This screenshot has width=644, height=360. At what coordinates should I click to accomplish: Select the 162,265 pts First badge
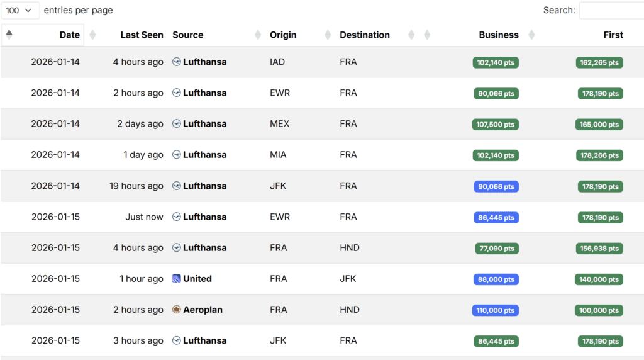pos(599,62)
